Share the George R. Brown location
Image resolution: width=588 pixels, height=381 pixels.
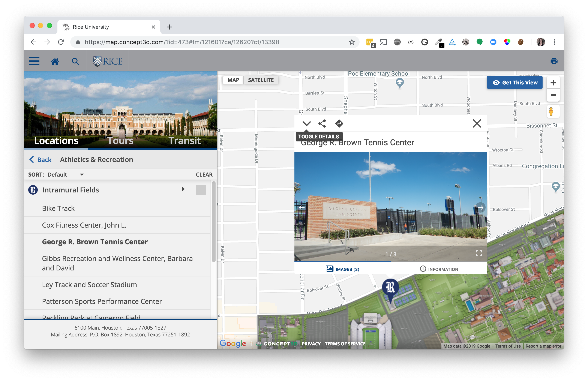tap(322, 123)
